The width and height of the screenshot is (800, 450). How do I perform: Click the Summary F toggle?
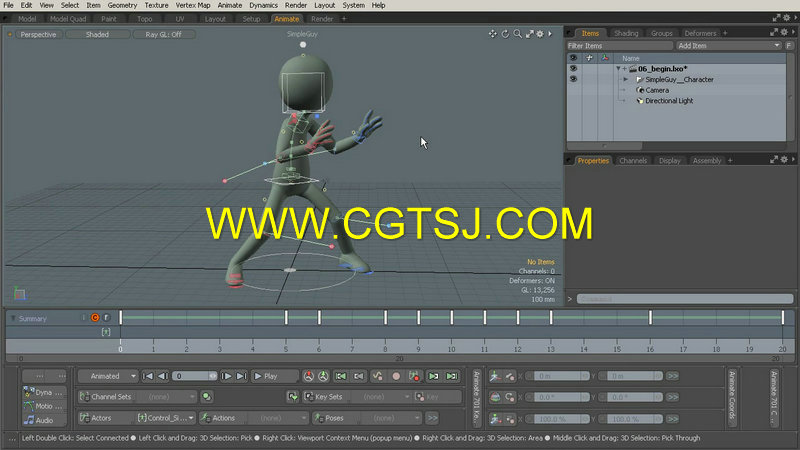[106, 317]
